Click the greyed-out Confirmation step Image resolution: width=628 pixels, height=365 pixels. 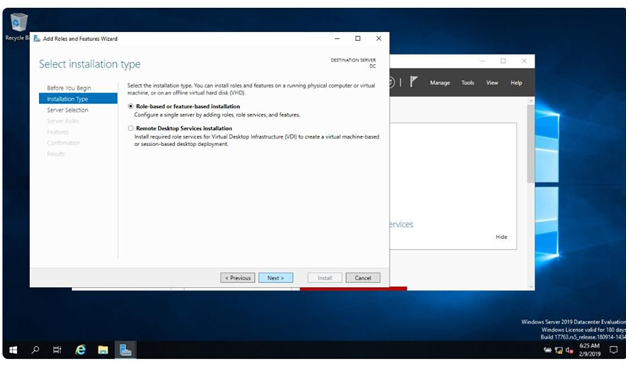click(x=63, y=143)
